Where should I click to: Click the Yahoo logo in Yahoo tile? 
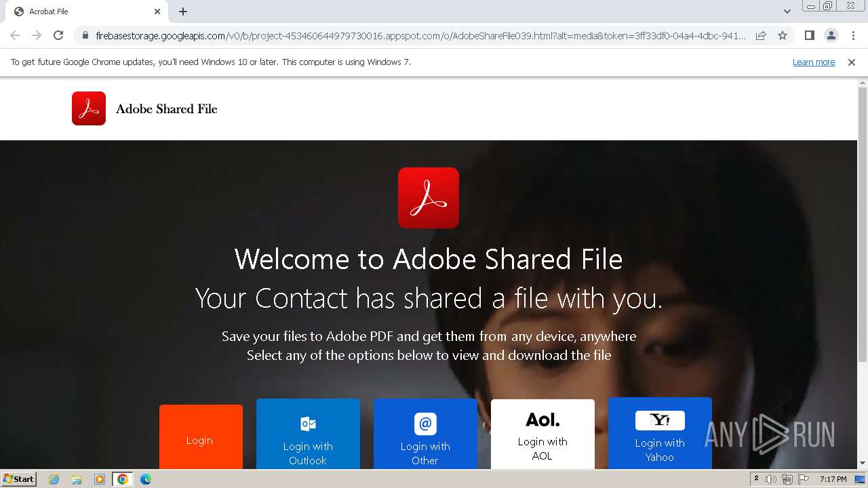660,420
